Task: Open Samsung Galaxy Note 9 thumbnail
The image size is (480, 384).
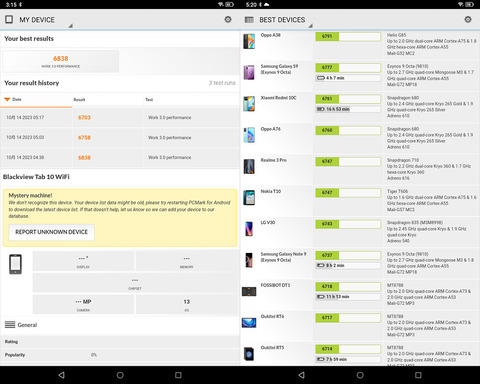Action: [x=249, y=260]
